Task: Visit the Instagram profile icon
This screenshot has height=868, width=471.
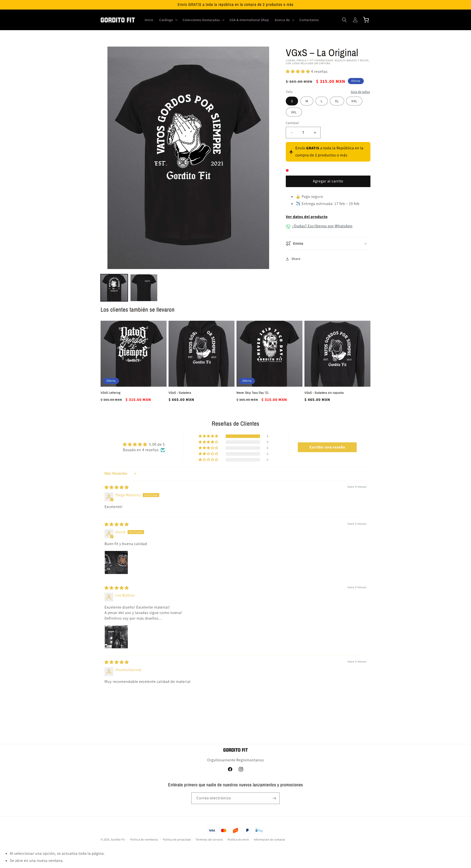Action: pyautogui.click(x=241, y=769)
